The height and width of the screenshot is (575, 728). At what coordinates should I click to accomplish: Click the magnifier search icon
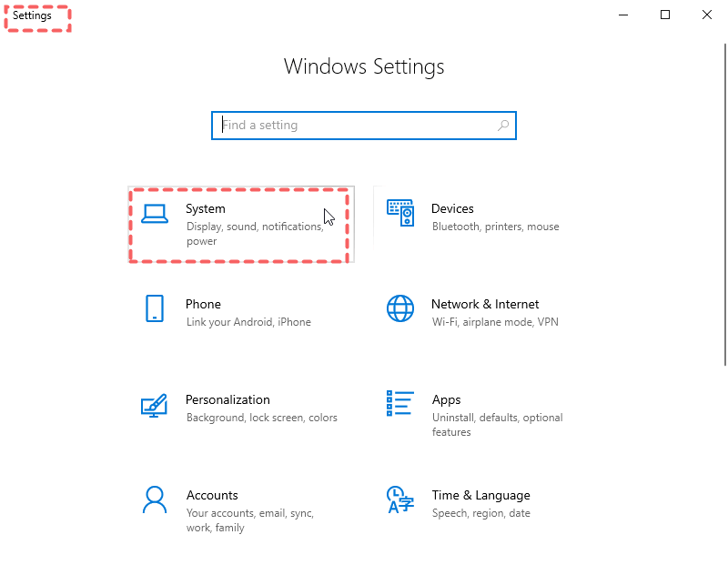point(503,126)
